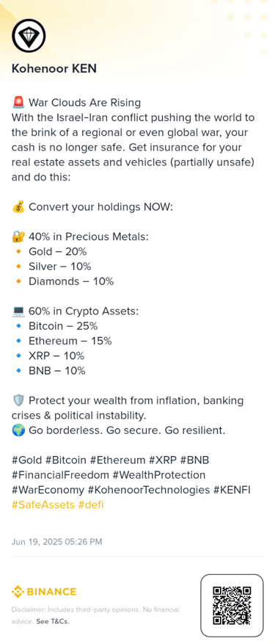The height and width of the screenshot is (644, 275).
Task: Click the padlock emoji beside Precious Metals
Action: (18, 236)
